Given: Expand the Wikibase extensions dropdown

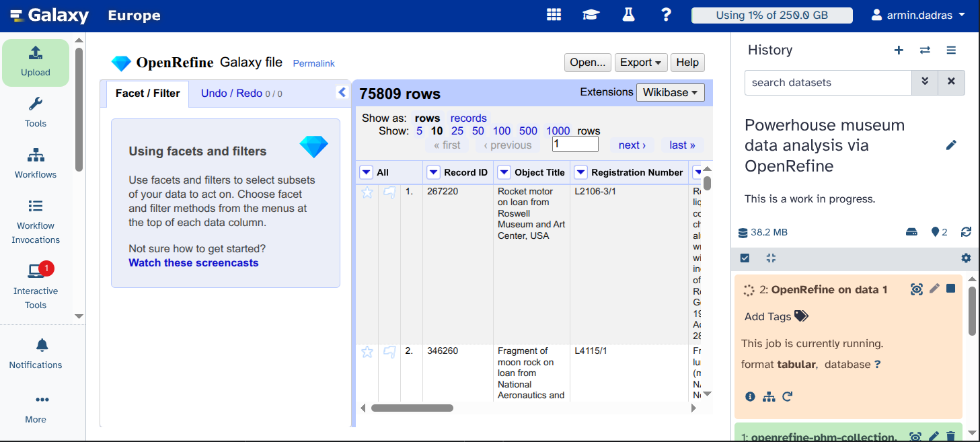Looking at the screenshot, I should tap(670, 92).
